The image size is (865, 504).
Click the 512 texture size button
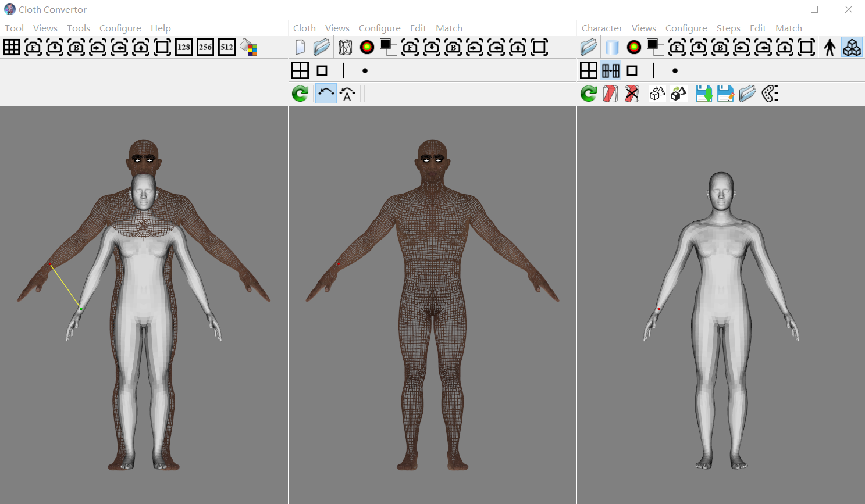[227, 48]
